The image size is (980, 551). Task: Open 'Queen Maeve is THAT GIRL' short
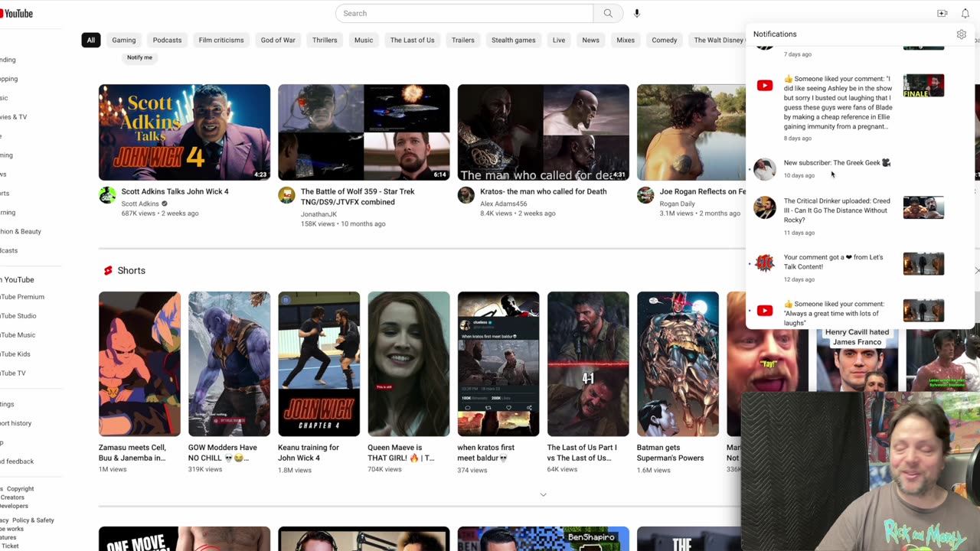(x=409, y=364)
